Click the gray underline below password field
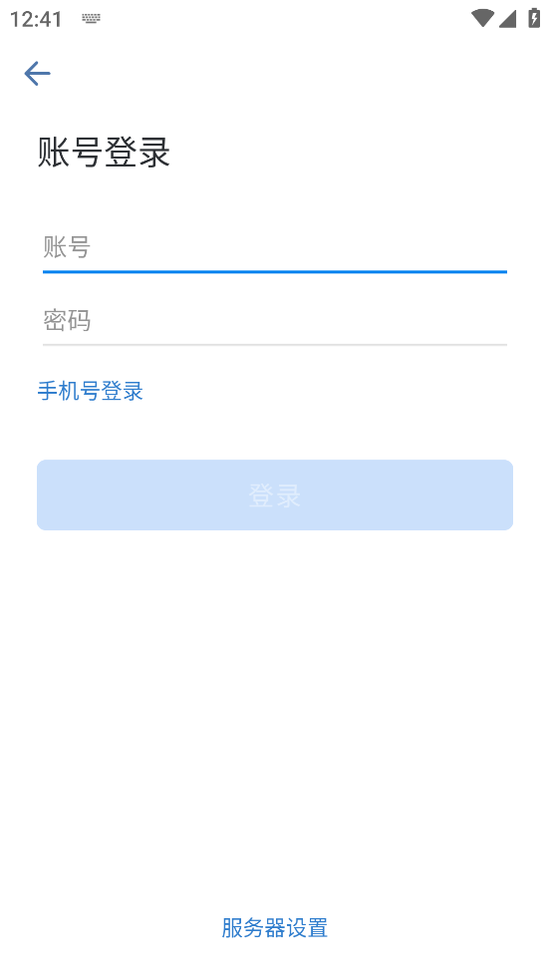Screen dimensions: 550x980 pyautogui.click(x=275, y=344)
